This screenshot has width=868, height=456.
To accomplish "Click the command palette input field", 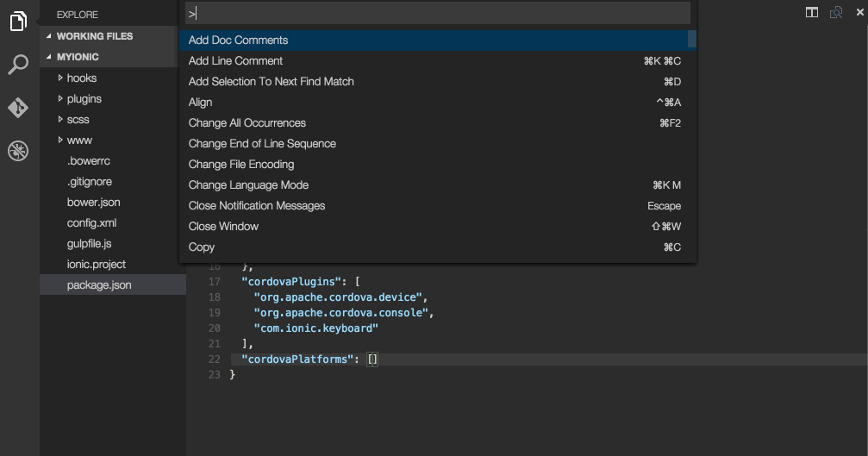I will (438, 13).
